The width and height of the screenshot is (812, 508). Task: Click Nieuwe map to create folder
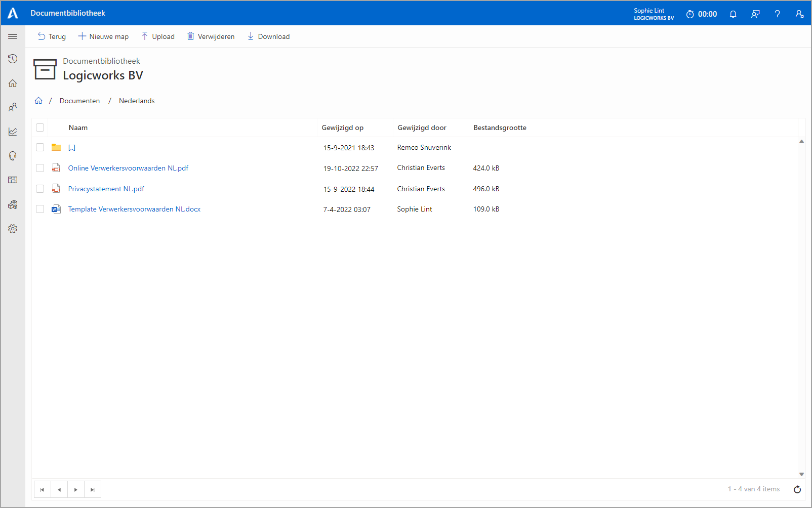pyautogui.click(x=103, y=36)
